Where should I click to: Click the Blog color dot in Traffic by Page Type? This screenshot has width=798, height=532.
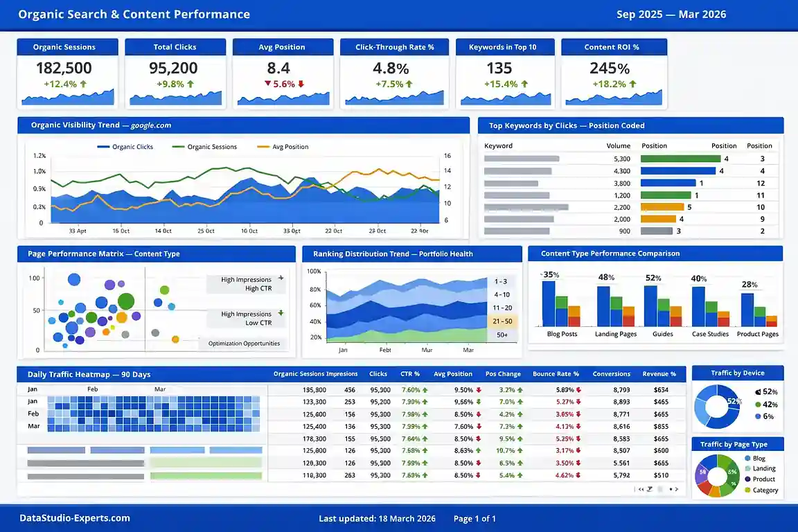point(747,458)
